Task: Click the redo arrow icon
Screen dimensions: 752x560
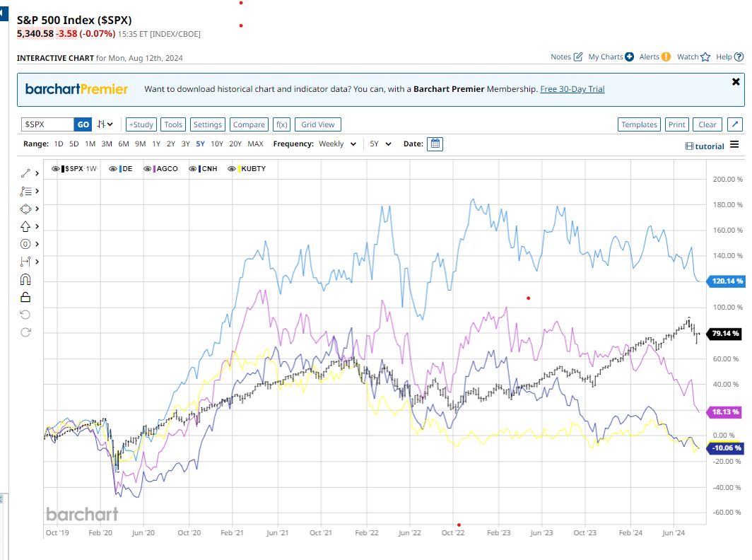Action: pyautogui.click(x=25, y=332)
